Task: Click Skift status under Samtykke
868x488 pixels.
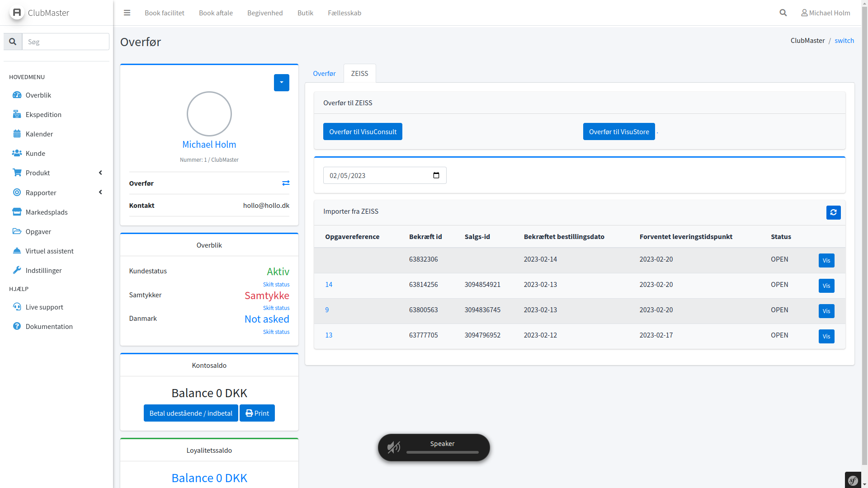Action: (x=276, y=308)
